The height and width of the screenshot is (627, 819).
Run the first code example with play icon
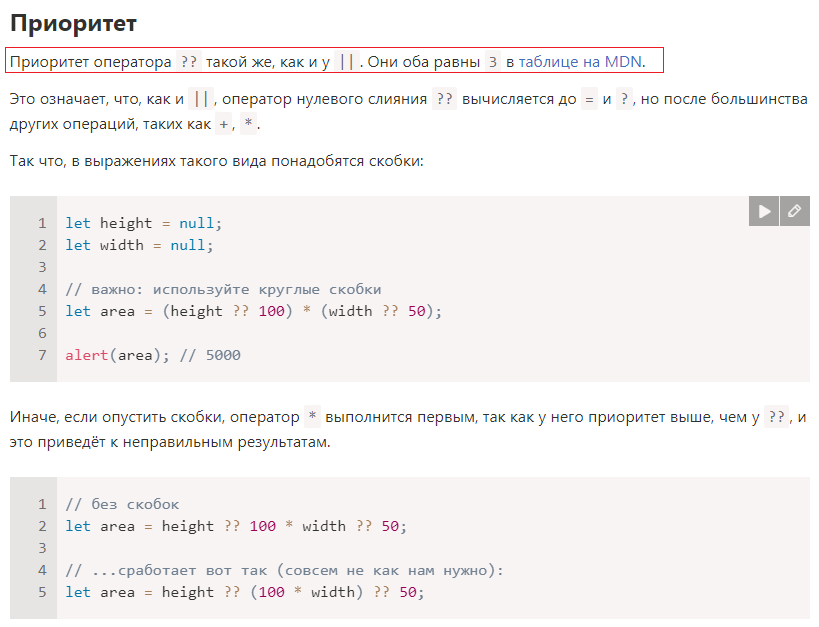pos(764,211)
